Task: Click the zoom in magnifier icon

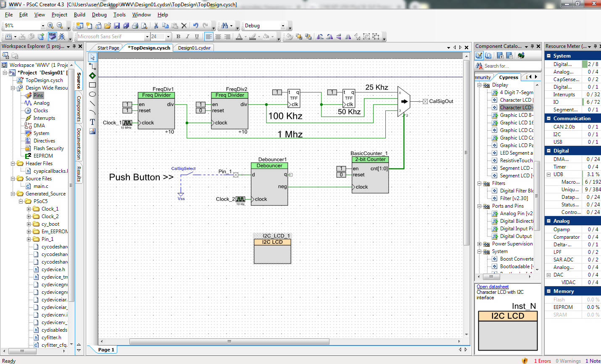Action: (x=50, y=26)
